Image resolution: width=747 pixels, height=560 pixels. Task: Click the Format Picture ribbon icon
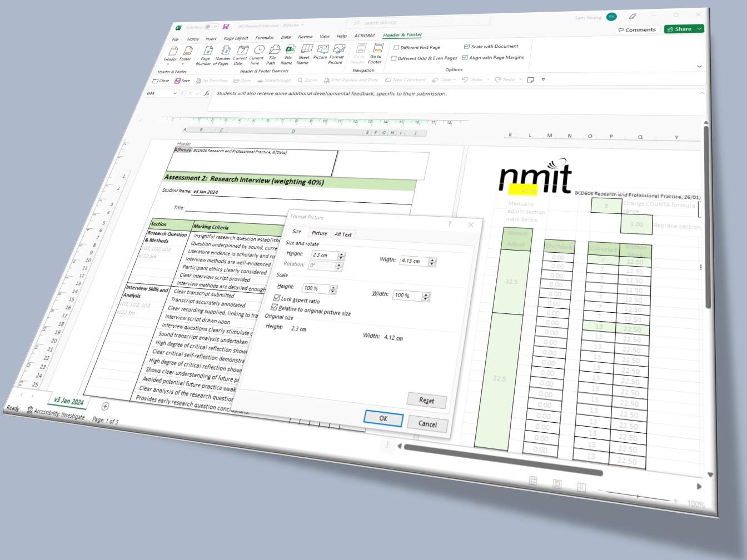(337, 54)
